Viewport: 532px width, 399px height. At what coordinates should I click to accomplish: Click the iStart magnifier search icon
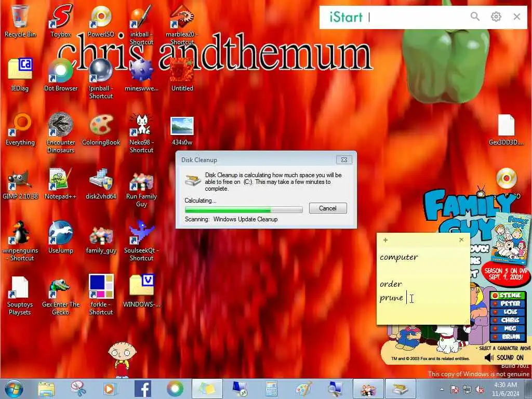point(475,16)
